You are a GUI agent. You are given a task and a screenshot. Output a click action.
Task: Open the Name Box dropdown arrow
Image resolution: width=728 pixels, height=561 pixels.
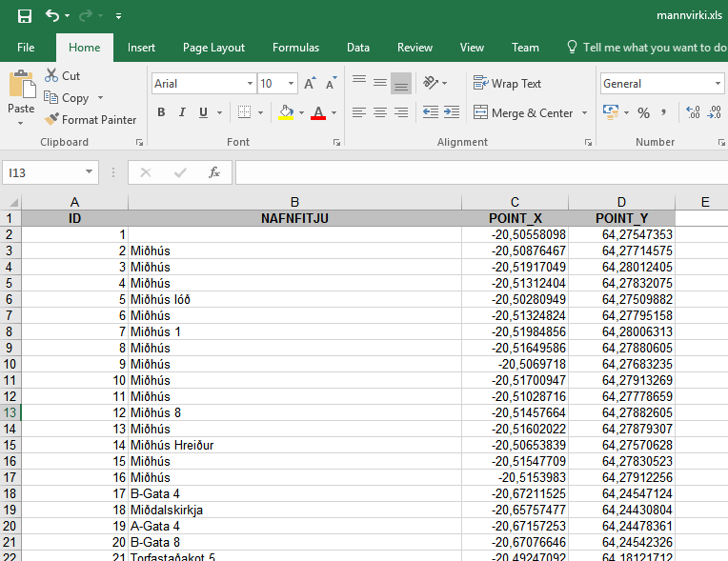click(89, 172)
